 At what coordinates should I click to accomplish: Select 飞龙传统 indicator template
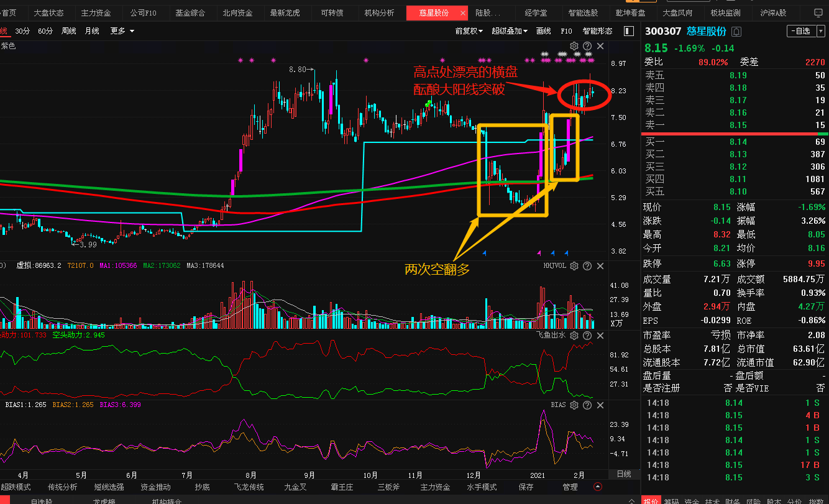tap(249, 487)
